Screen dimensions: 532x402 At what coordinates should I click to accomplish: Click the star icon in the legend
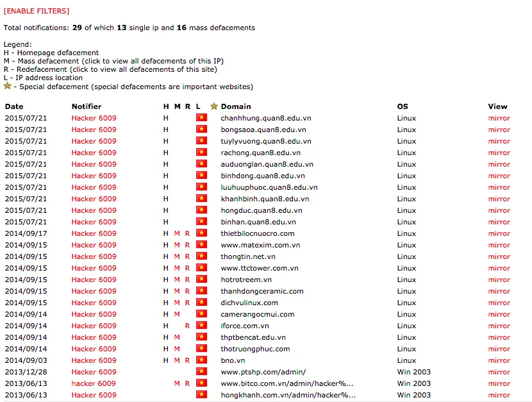[8, 86]
